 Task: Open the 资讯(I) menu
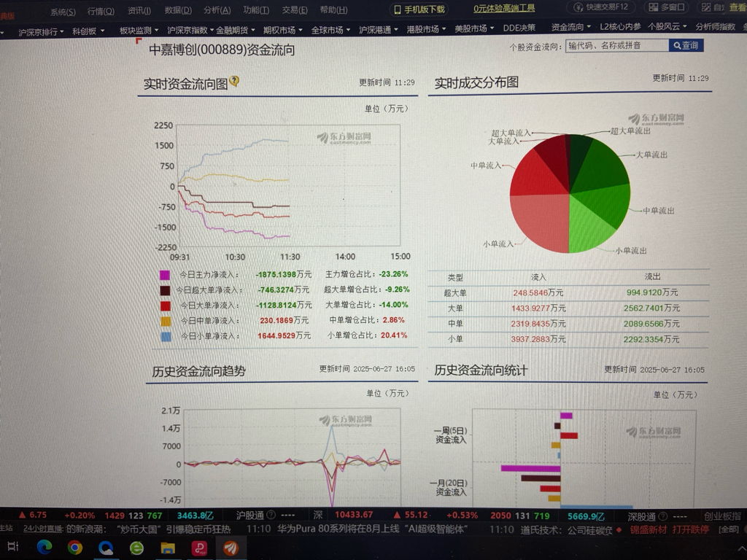coord(139,11)
